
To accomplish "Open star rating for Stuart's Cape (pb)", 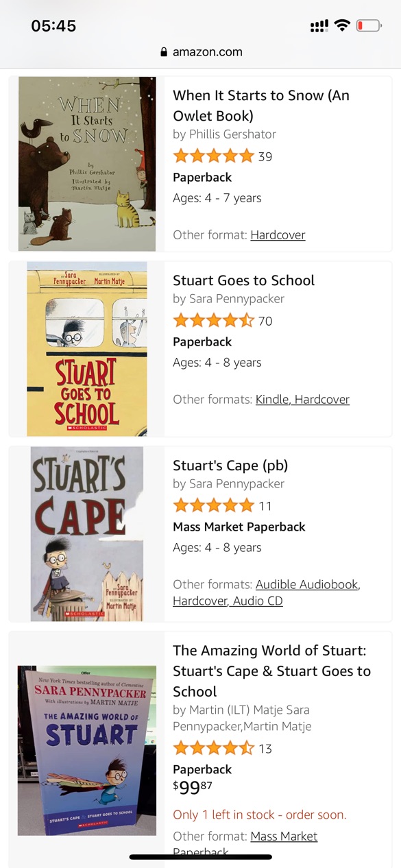I will pyautogui.click(x=214, y=506).
